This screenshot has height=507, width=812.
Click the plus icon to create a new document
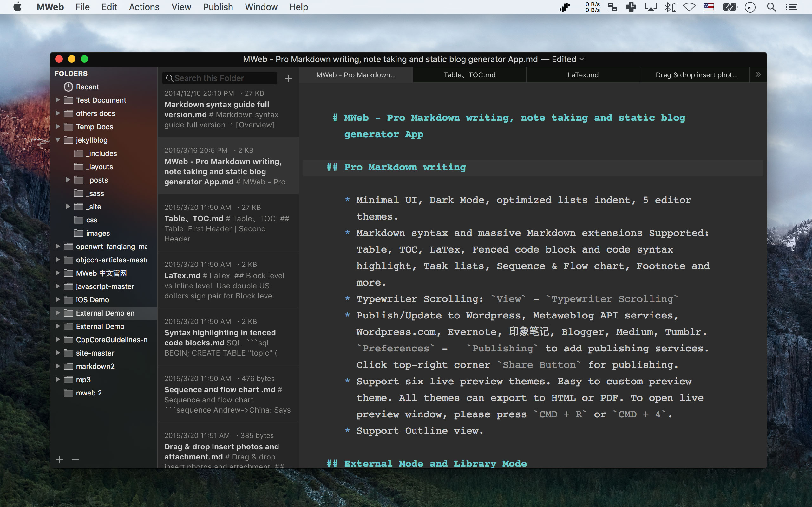pos(288,78)
